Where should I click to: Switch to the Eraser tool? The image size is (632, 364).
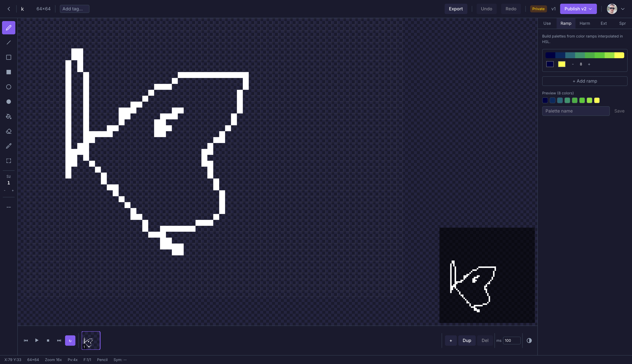[x=9, y=131]
